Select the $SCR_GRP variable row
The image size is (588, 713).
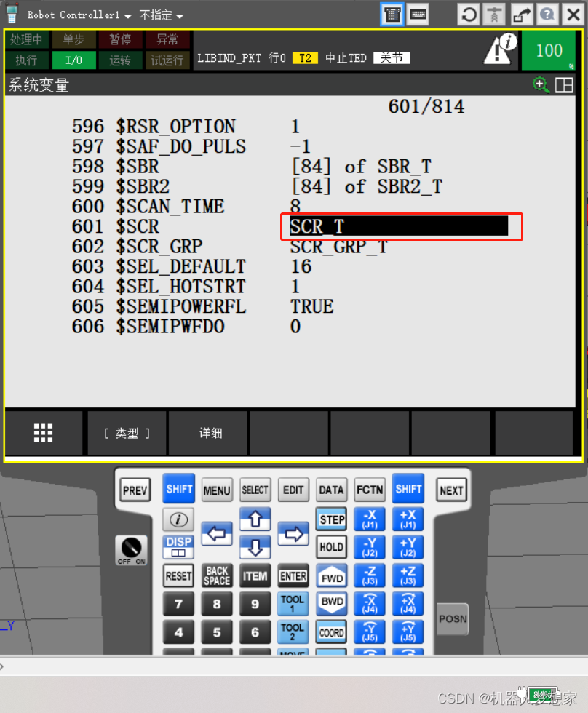coord(230,247)
